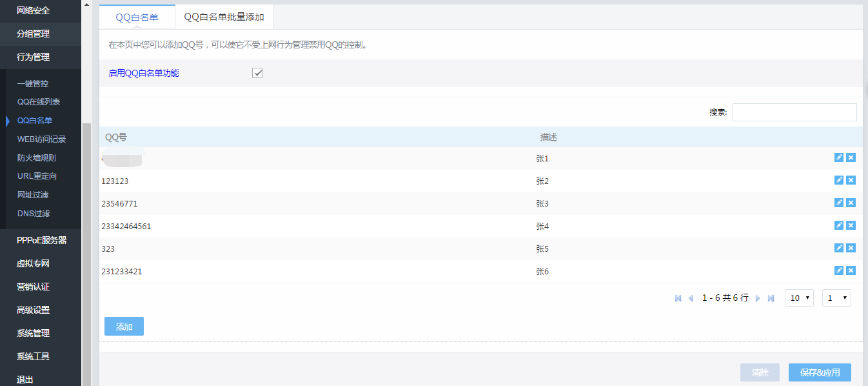Toggle 启用QQ白名单功能 checkbox
The height and width of the screenshot is (386, 868).
(257, 73)
